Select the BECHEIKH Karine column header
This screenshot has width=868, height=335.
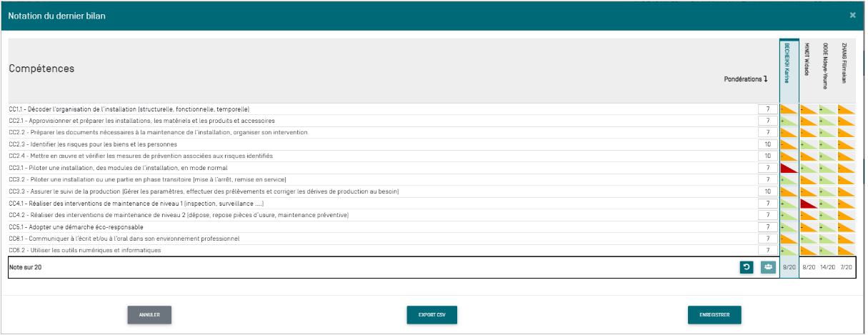pos(787,63)
